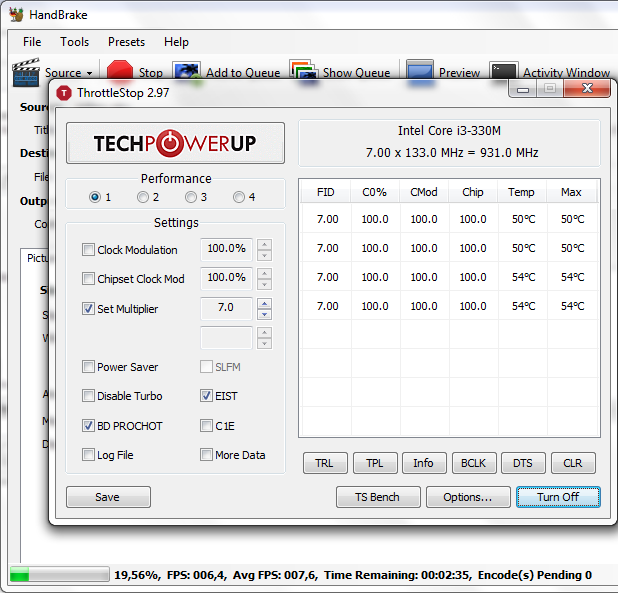618x593 pixels.
Task: Increase Chipset Clock Mod with up arrow
Action: click(264, 273)
